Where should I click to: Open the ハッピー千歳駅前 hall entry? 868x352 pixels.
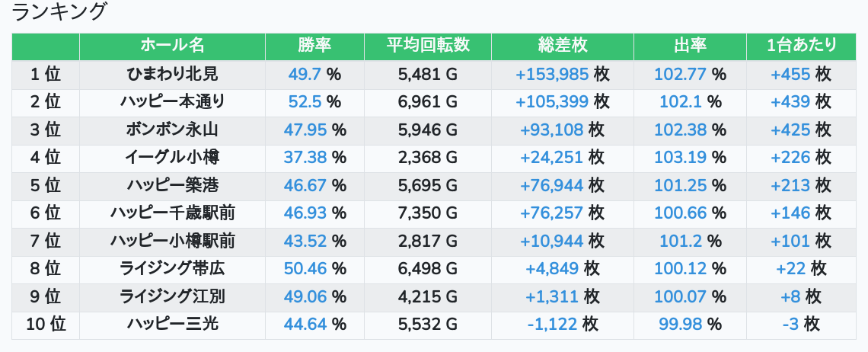click(172, 213)
